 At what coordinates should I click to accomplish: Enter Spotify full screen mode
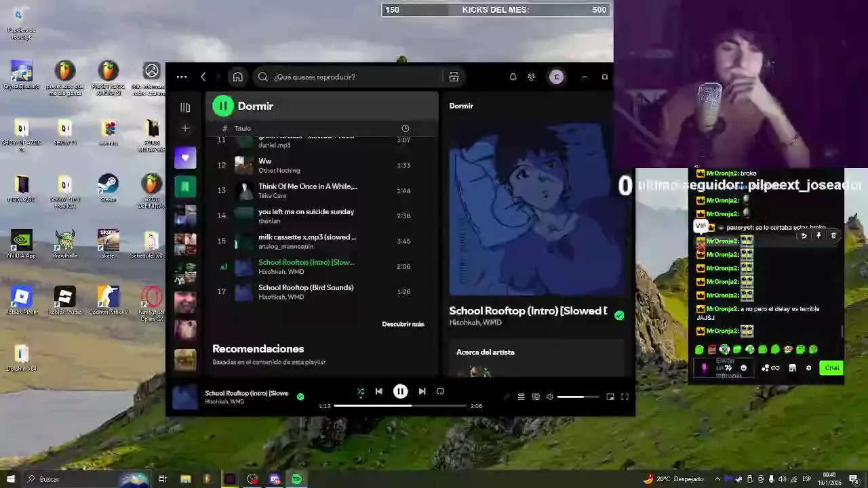625,396
